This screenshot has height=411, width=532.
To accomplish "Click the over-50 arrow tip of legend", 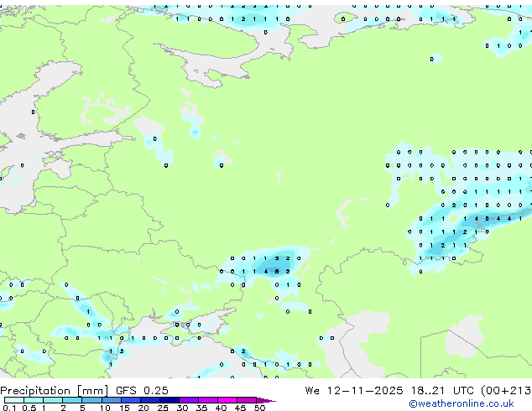I will (266, 400).
